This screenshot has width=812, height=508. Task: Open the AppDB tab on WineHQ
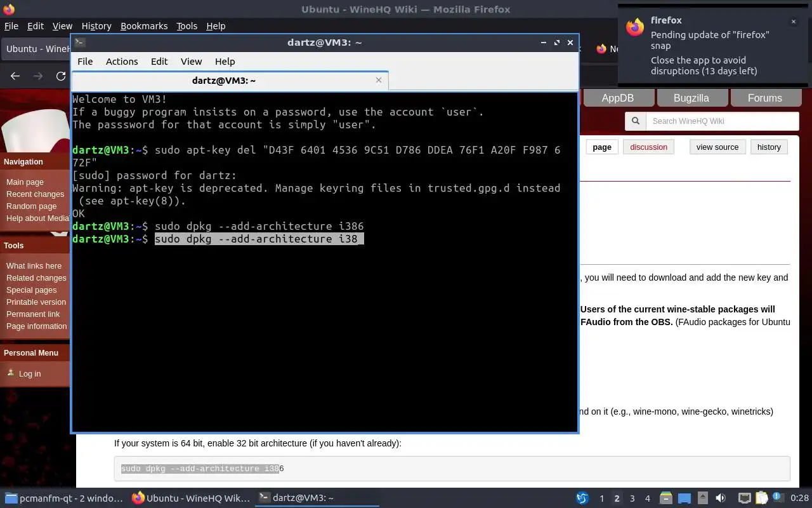(617, 98)
